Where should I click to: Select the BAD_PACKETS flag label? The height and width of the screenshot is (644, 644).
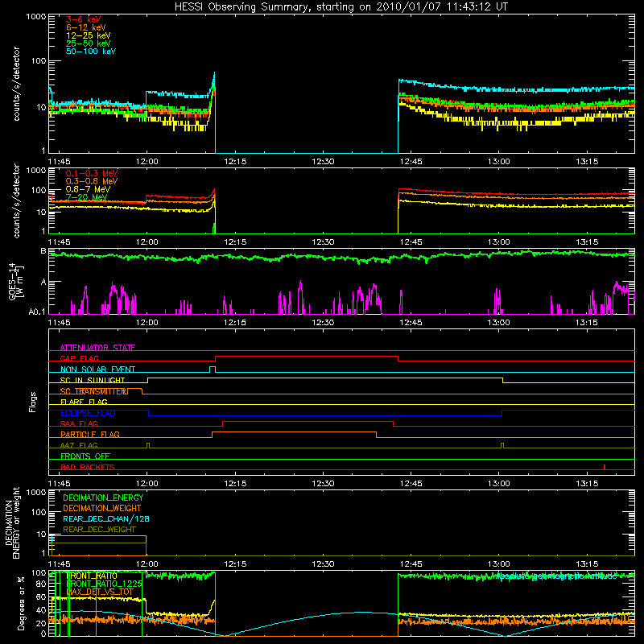[x=88, y=467]
